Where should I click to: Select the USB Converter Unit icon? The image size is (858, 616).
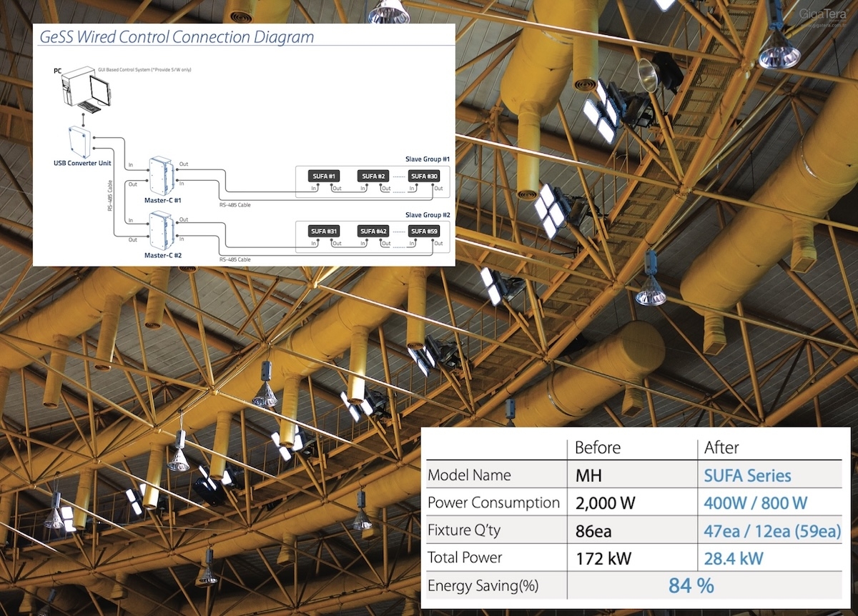click(82, 141)
